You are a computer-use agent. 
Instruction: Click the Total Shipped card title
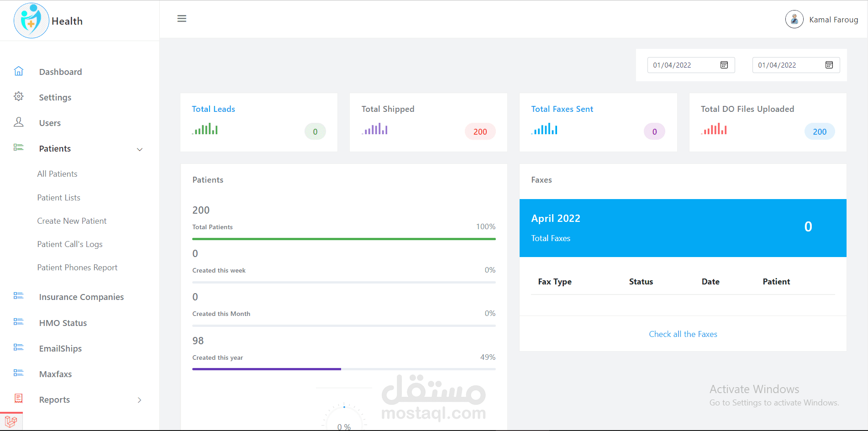point(388,109)
